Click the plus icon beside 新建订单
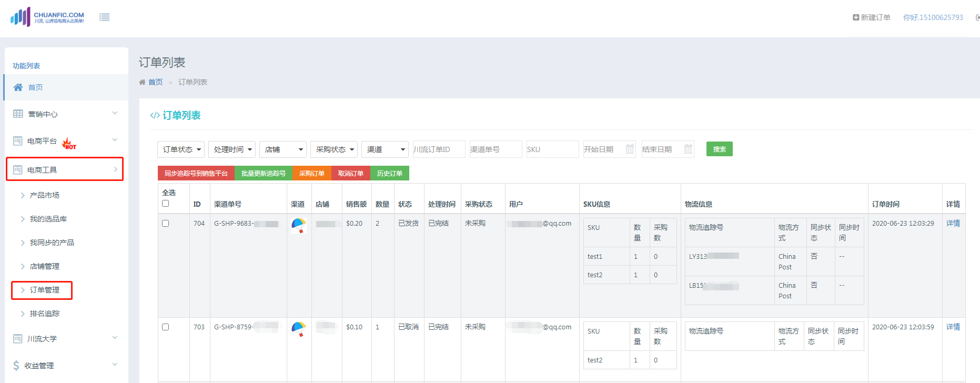980x383 pixels. (x=856, y=17)
